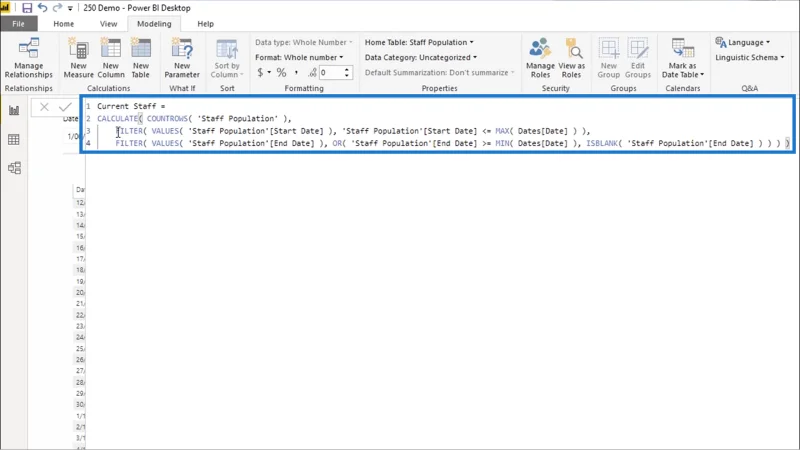Expand the Linguistic Schema dropdown
Screen dimensions: 800x450
749,58
